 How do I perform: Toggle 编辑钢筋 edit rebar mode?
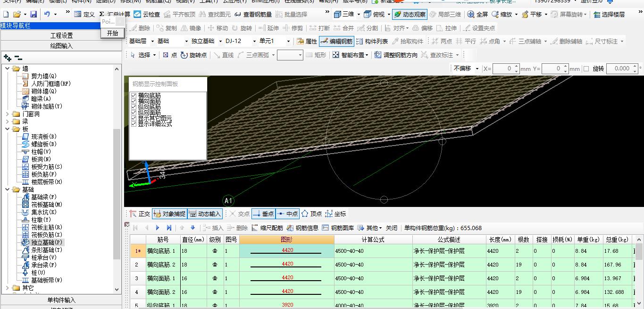[x=336, y=42]
